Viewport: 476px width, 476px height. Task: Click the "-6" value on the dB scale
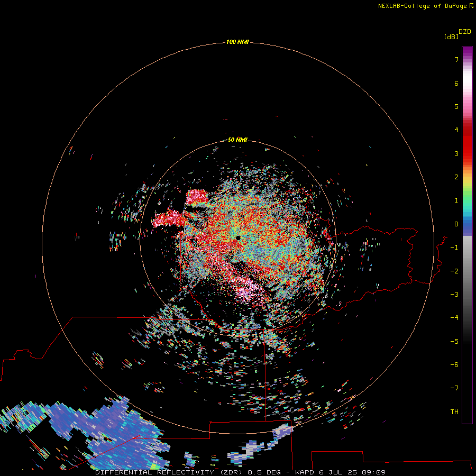454,365
